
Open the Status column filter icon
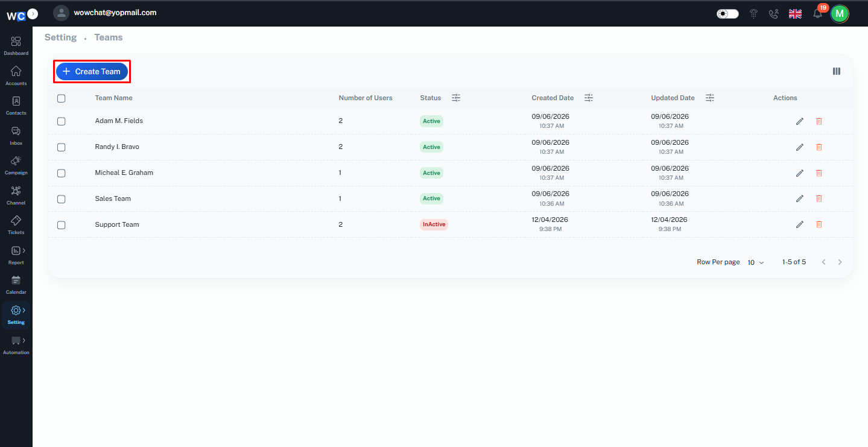pyautogui.click(x=456, y=98)
